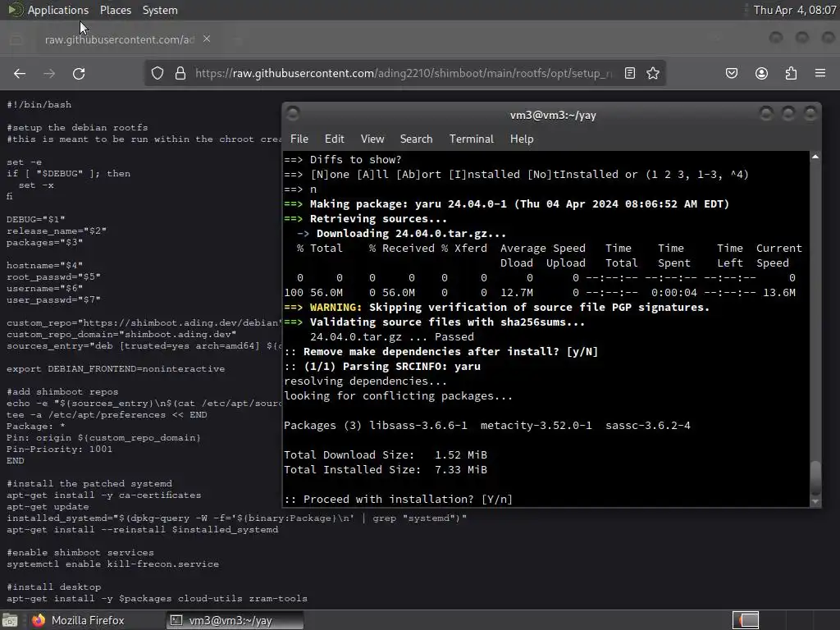Image resolution: width=840 pixels, height=630 pixels.
Task: Click the Applications menu logo icon
Action: pyautogui.click(x=15, y=10)
